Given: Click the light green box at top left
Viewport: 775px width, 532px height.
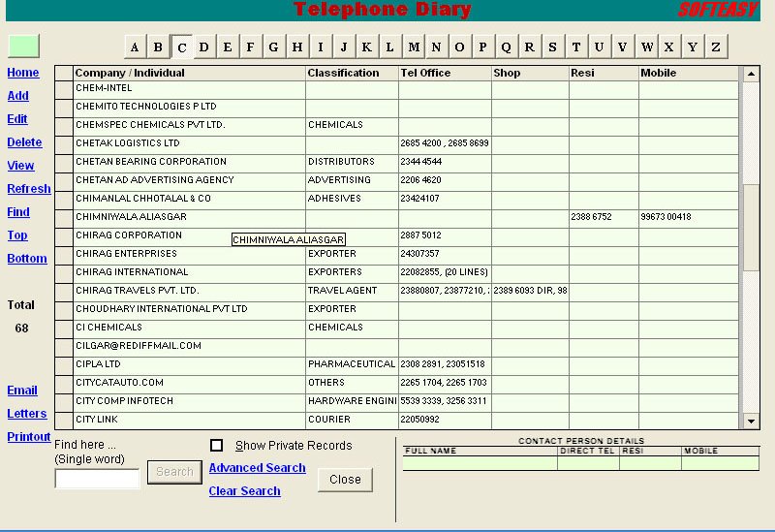Looking at the screenshot, I should click(23, 46).
